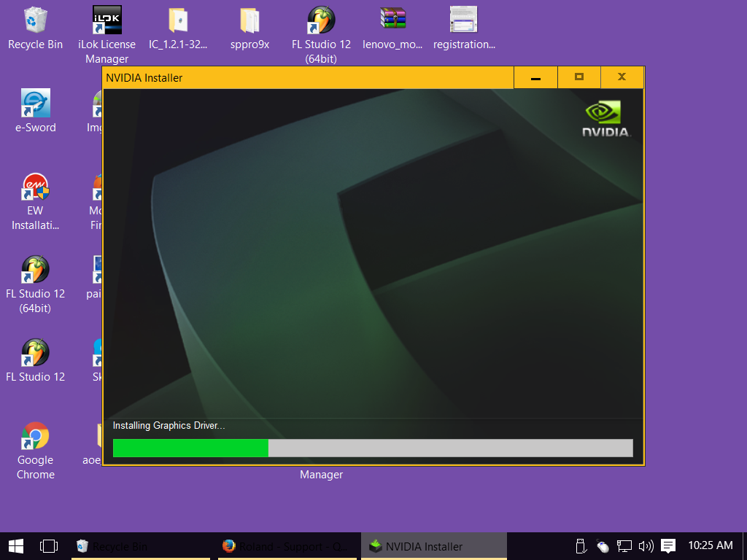Select NVIDIA Installer taskbar button
The height and width of the screenshot is (560, 747).
click(x=434, y=546)
